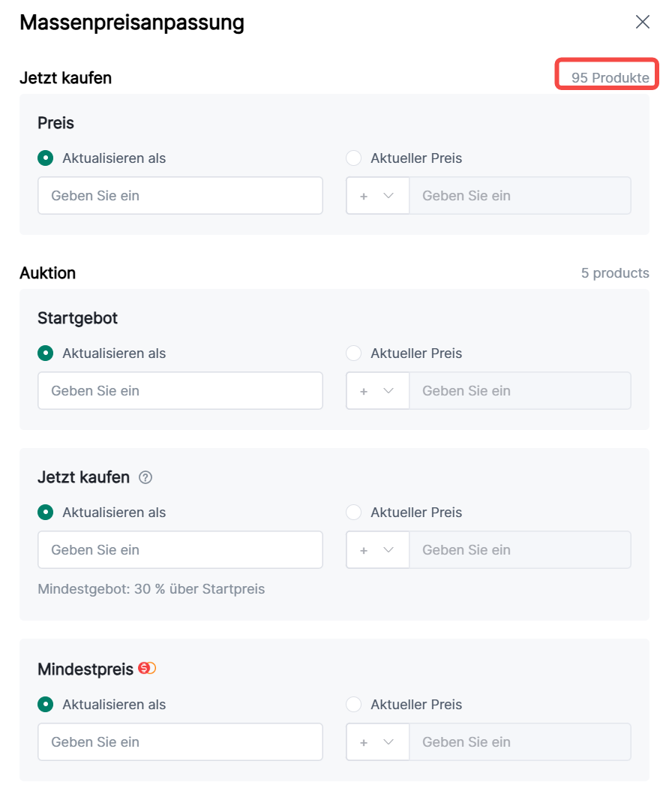Choose 'Aktueller Preis' for Startgebot
This screenshot has width=672, height=788.
click(x=354, y=353)
